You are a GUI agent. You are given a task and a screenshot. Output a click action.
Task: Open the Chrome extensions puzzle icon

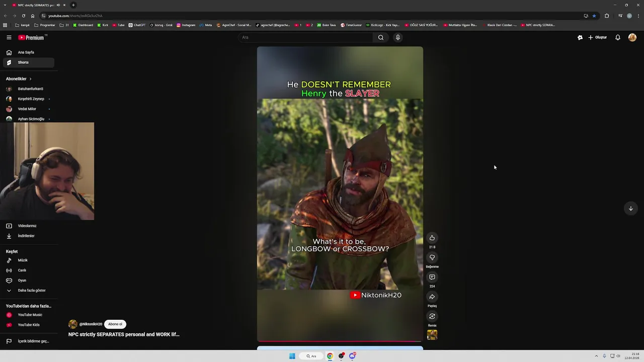pos(607,16)
